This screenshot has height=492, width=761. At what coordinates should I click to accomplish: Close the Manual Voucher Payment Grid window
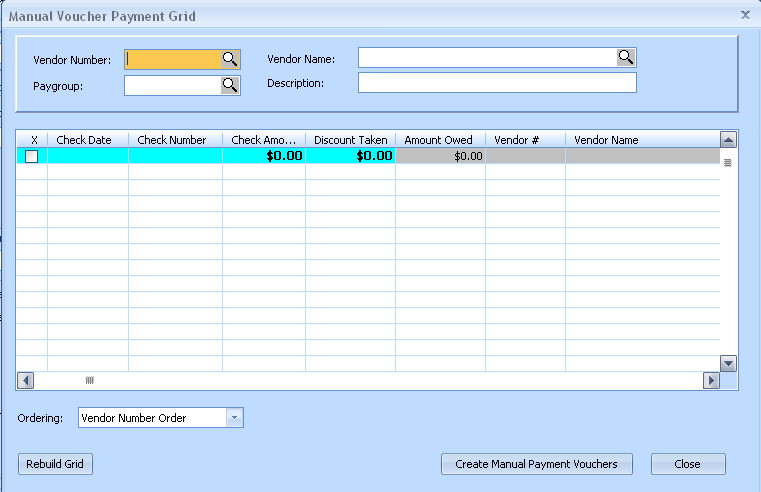745,15
